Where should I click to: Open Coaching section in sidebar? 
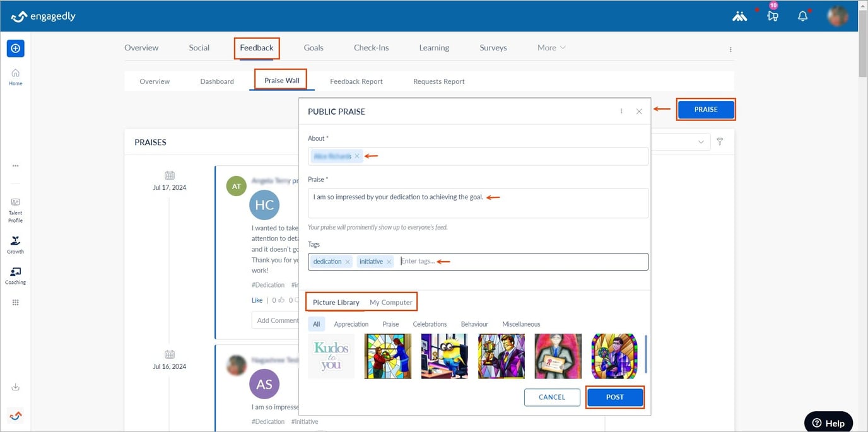[15, 276]
